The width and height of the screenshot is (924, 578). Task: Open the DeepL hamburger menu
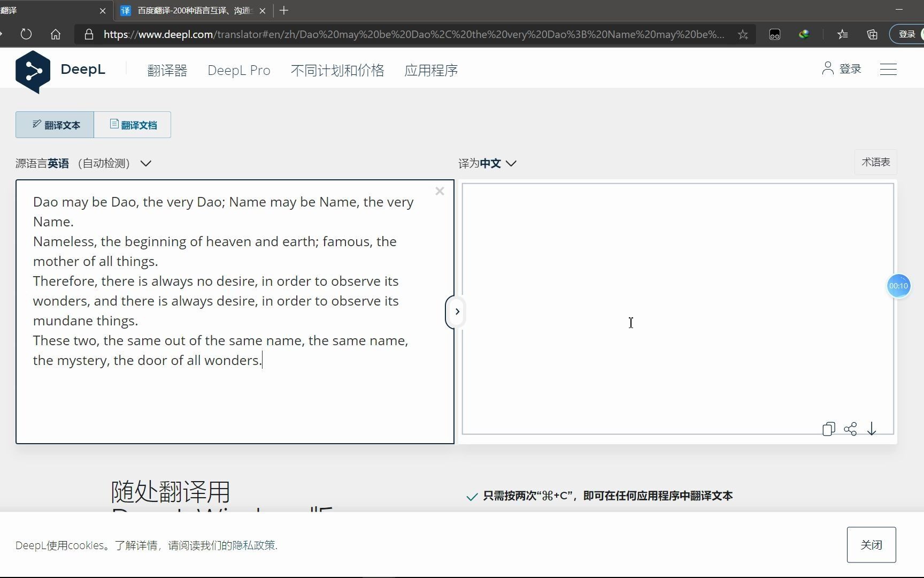(x=888, y=69)
